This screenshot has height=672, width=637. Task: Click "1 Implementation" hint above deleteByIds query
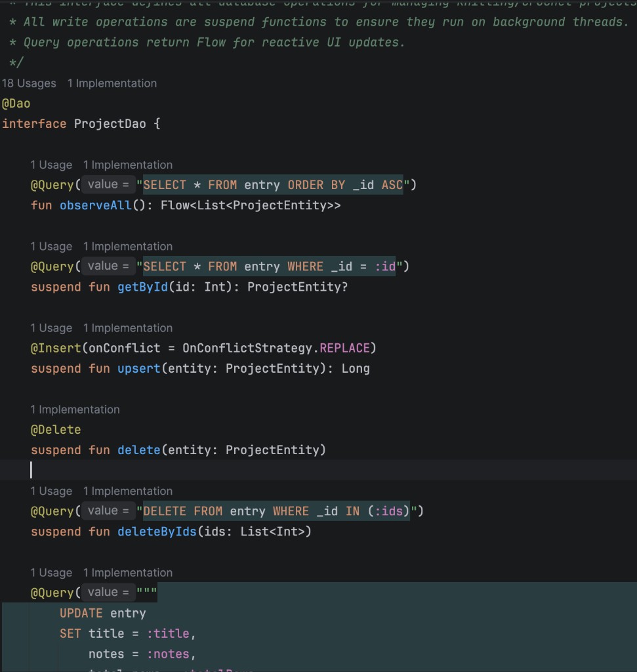click(x=128, y=491)
